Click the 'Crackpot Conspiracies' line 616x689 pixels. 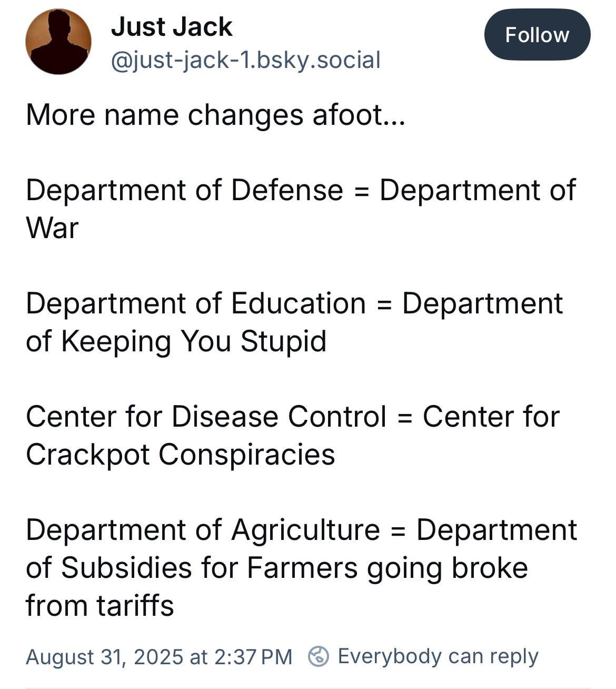click(x=180, y=455)
